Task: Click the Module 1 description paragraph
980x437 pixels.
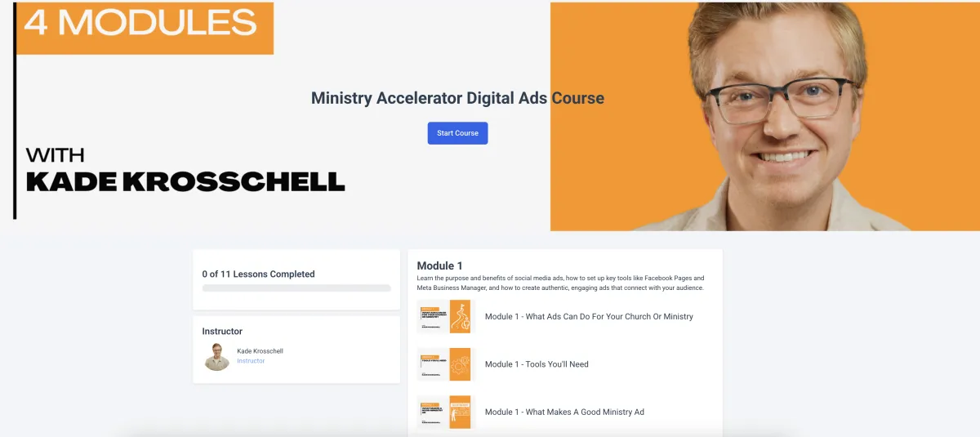Action: coord(560,283)
